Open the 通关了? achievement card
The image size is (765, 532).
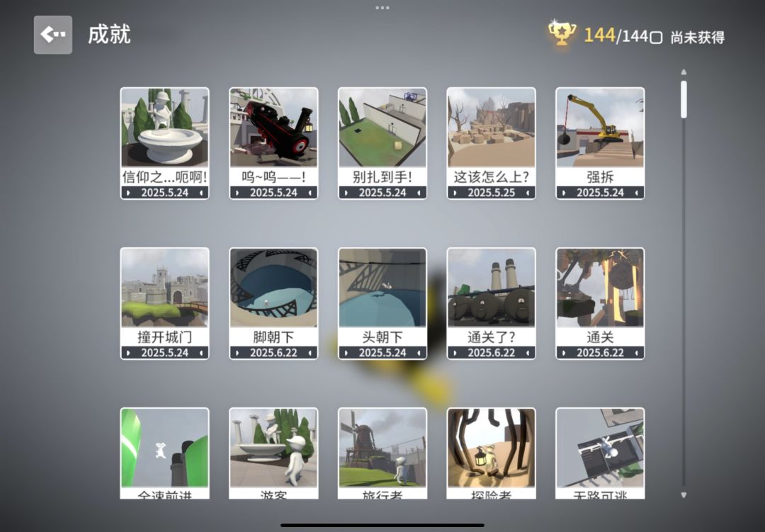click(492, 303)
